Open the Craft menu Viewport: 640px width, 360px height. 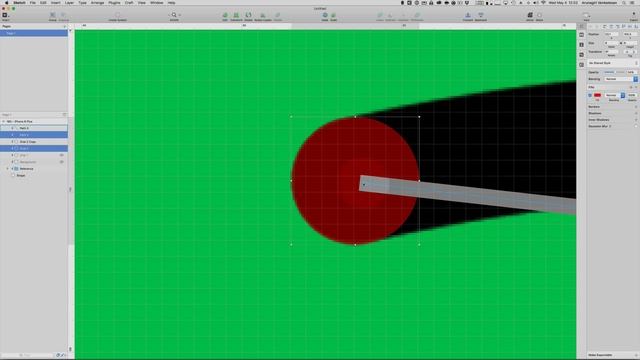click(129, 2)
